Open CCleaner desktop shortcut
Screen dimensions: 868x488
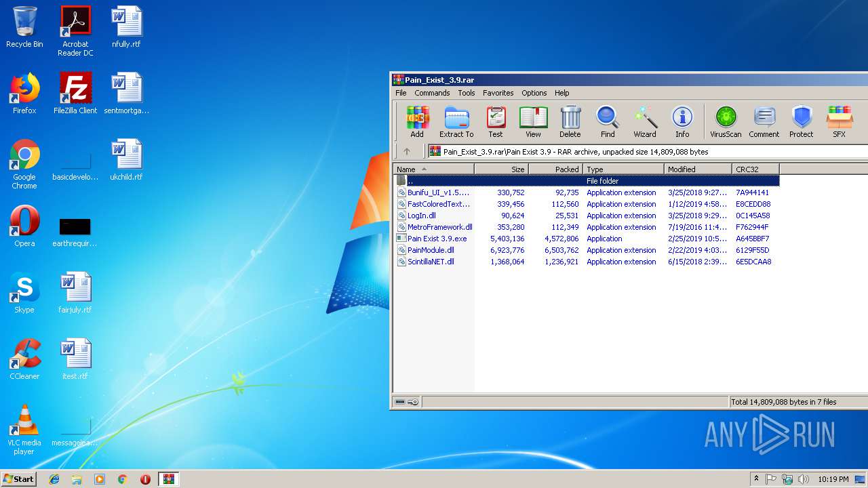24,359
